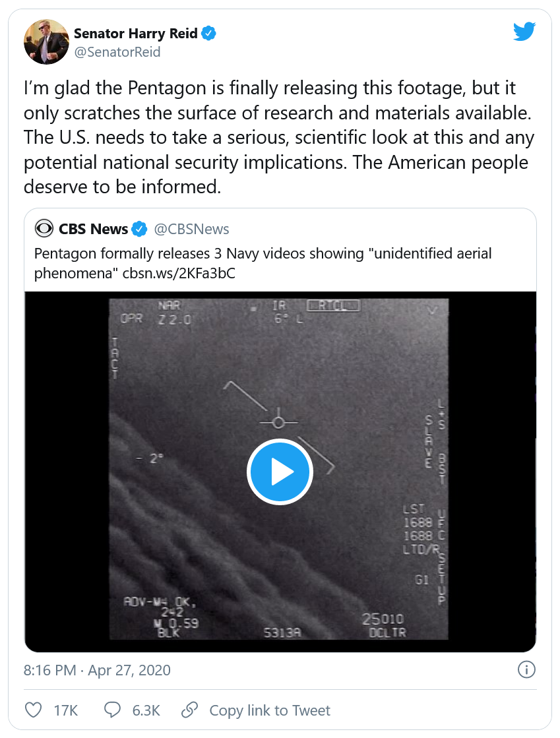The image size is (560, 738).
Task: Click the quoted tweet headline about Pentagon videos
Action: coord(263,254)
